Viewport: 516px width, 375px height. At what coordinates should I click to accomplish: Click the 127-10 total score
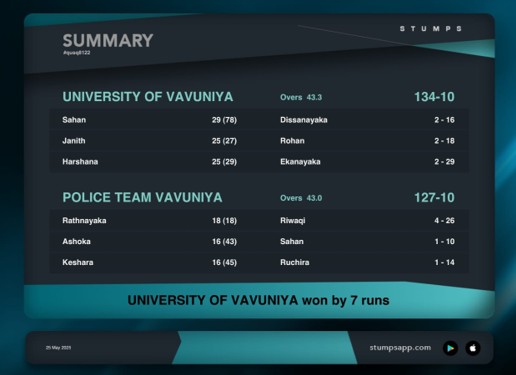tap(434, 198)
